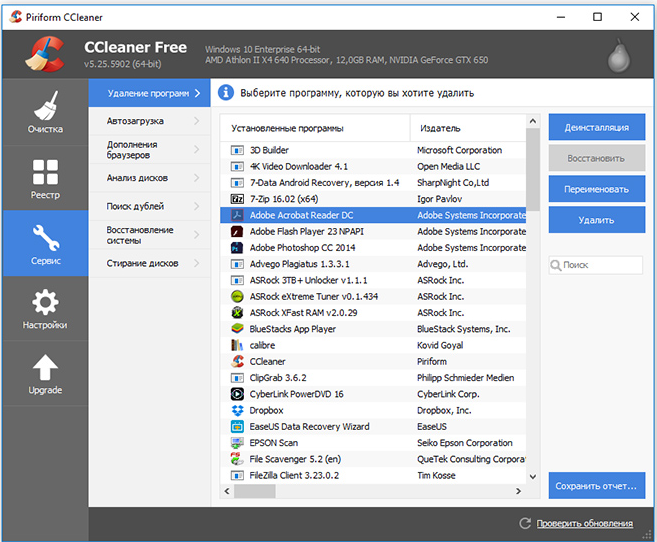Select ClipGrab 3.6.2 row
The image size is (657, 542).
click(373, 378)
